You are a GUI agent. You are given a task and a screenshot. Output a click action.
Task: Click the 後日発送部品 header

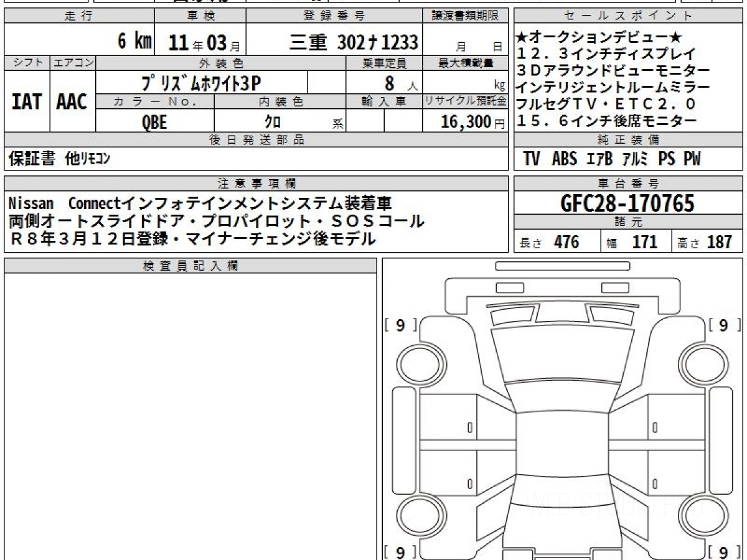(256, 140)
